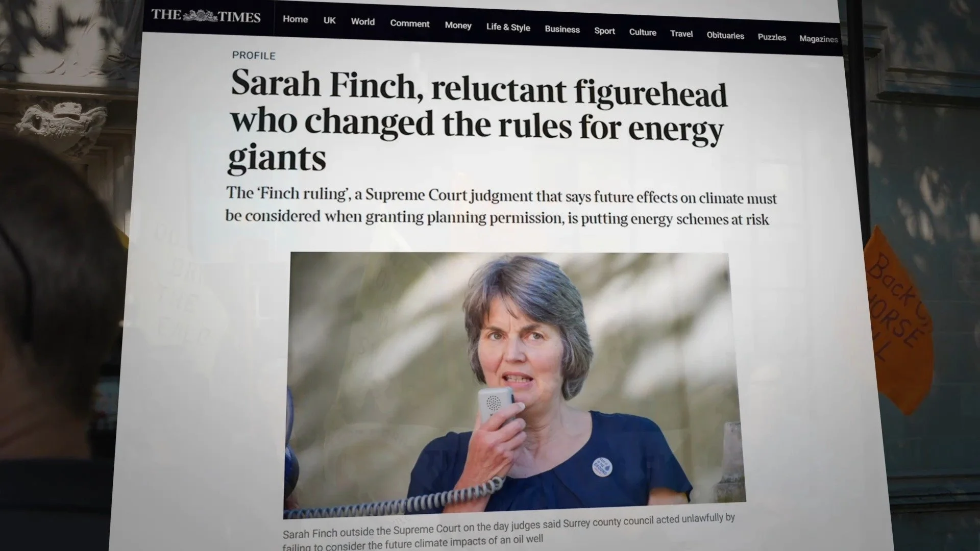Open the Money section
Viewport: 980px width, 551px height.
click(x=458, y=26)
